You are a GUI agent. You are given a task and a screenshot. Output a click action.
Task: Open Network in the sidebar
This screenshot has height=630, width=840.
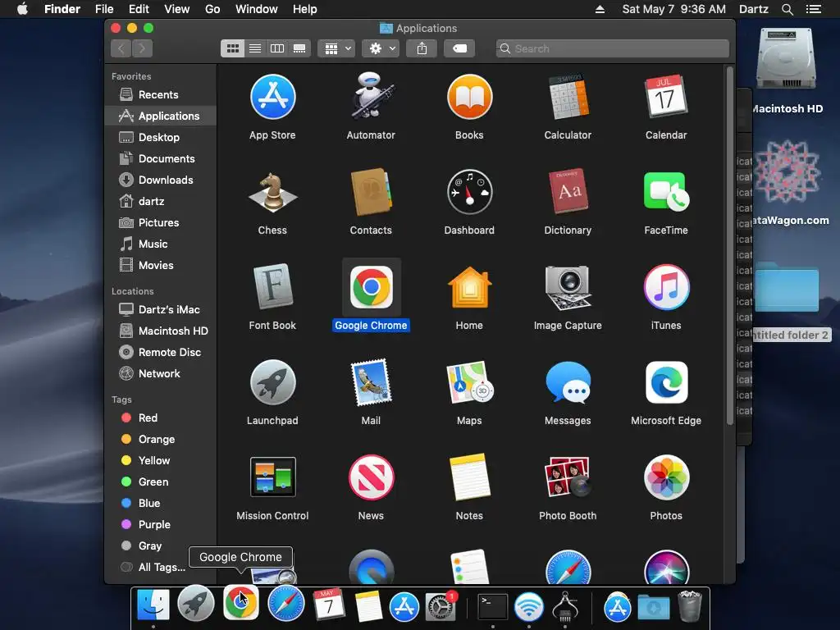pyautogui.click(x=161, y=373)
